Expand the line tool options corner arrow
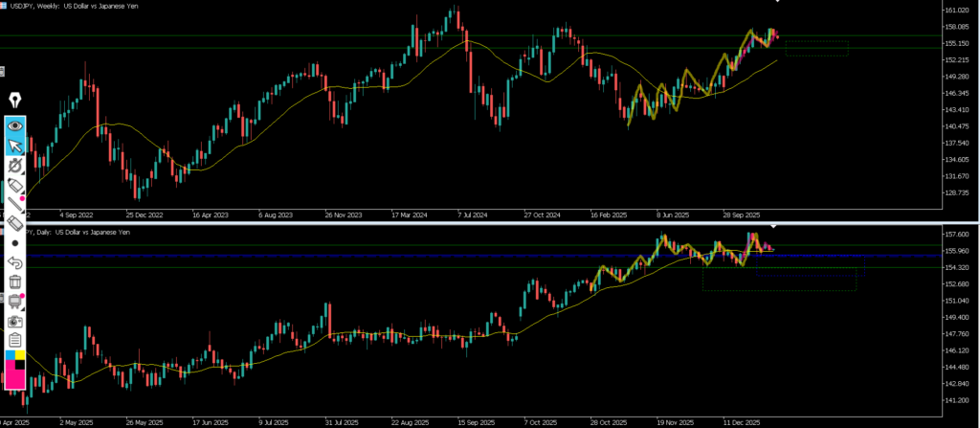This screenshot has width=980, height=428. 24,212
